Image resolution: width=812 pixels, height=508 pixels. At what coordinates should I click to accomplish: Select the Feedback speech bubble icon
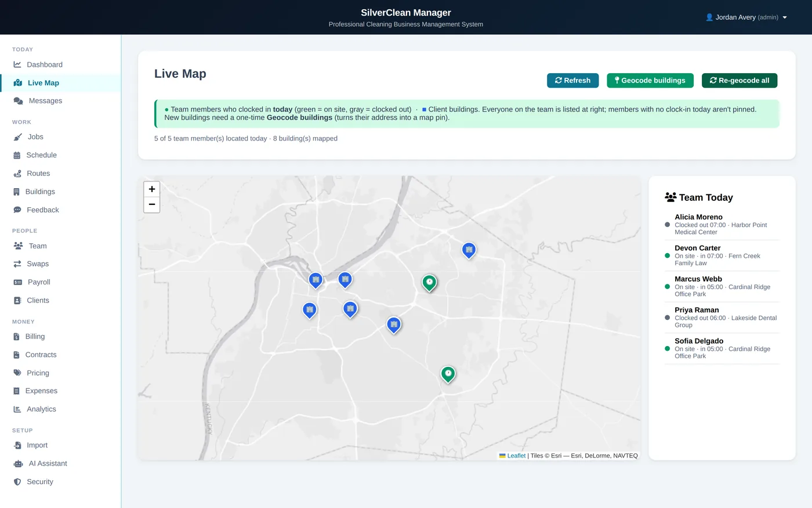[x=17, y=210]
